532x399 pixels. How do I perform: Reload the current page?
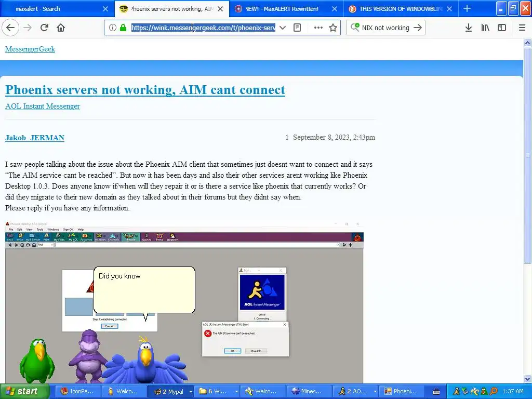[x=44, y=28]
